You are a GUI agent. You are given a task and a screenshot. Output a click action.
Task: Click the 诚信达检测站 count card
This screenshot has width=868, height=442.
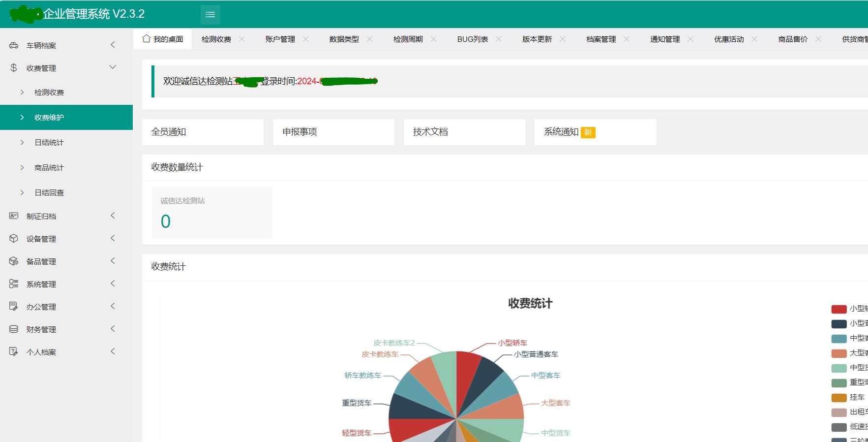(x=211, y=213)
